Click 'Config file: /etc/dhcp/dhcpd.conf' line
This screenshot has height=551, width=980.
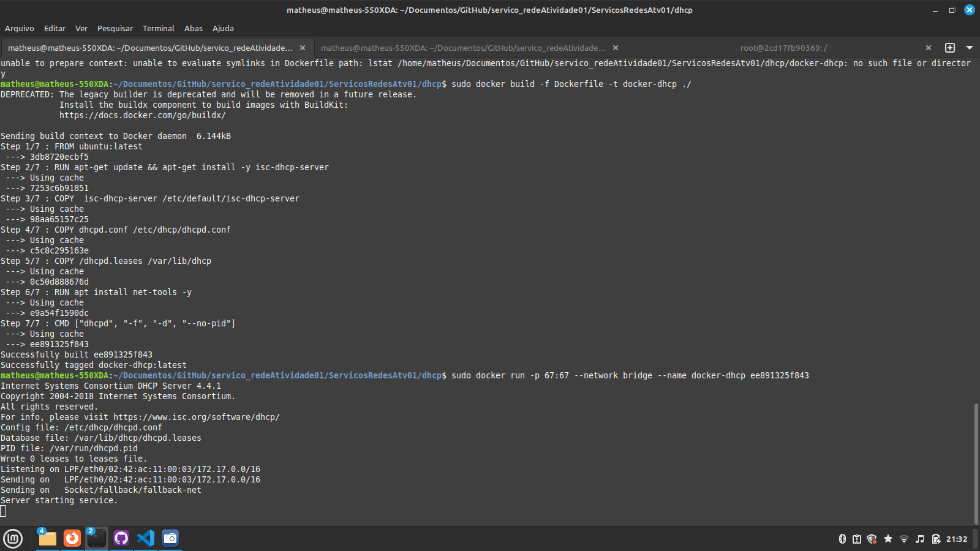[81, 427]
